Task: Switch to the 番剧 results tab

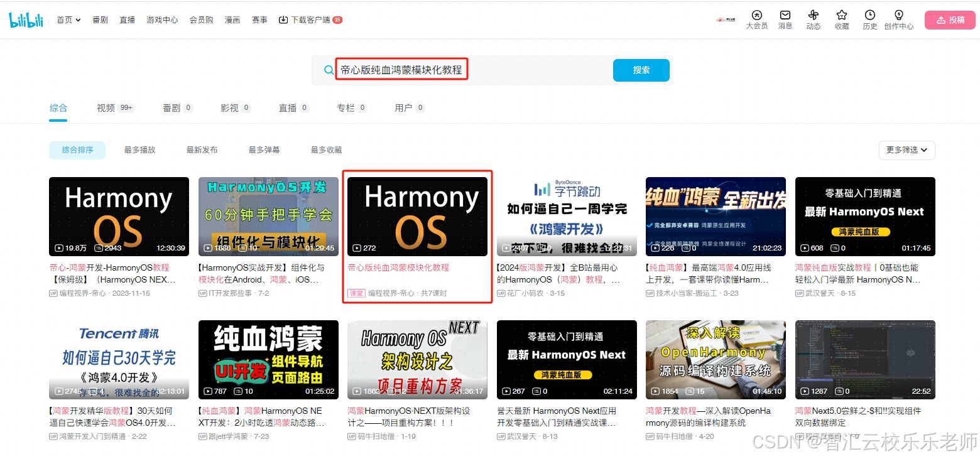Action: pos(178,108)
